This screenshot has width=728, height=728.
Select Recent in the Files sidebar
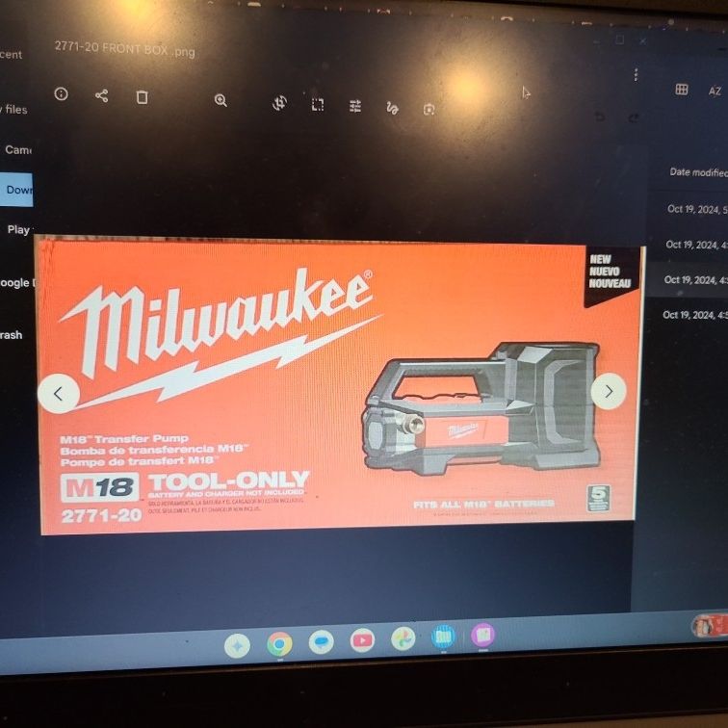coord(12,54)
